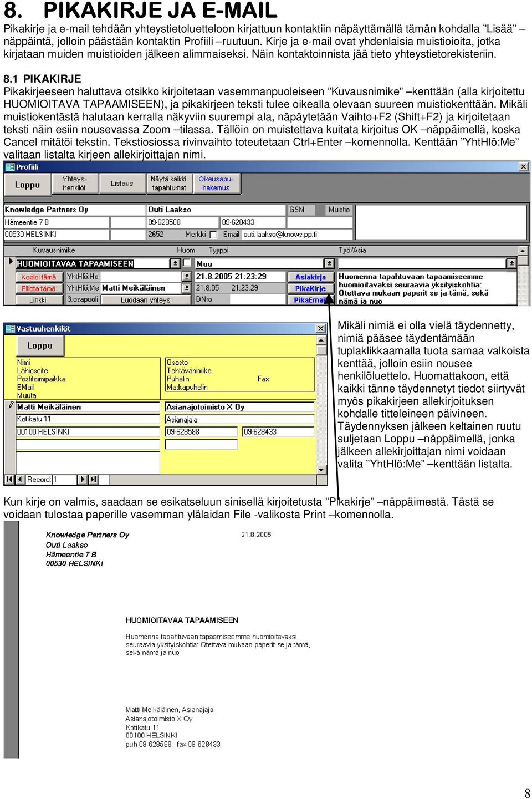Open the YhtHlö:He dropdown

point(187,276)
